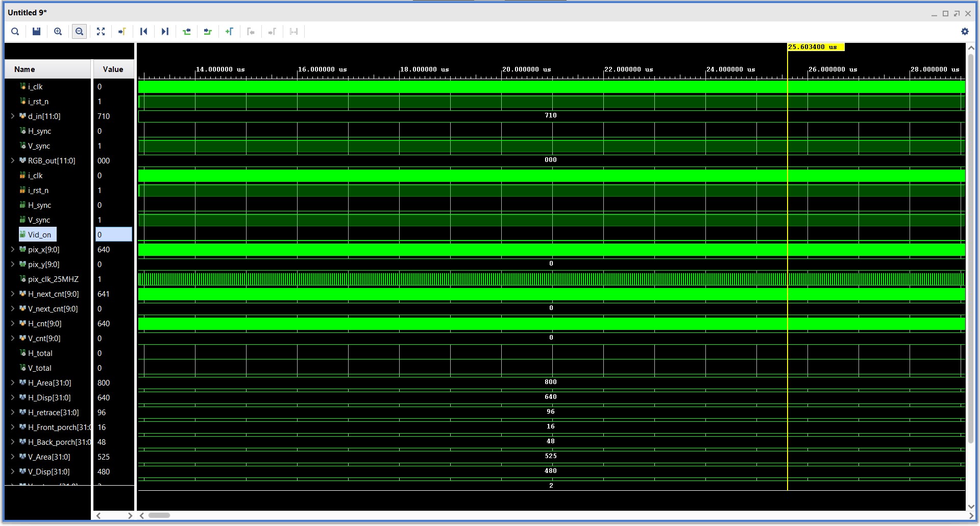Screen dimensions: 980x526
Task: Open the waveform search tool
Action: pos(15,31)
